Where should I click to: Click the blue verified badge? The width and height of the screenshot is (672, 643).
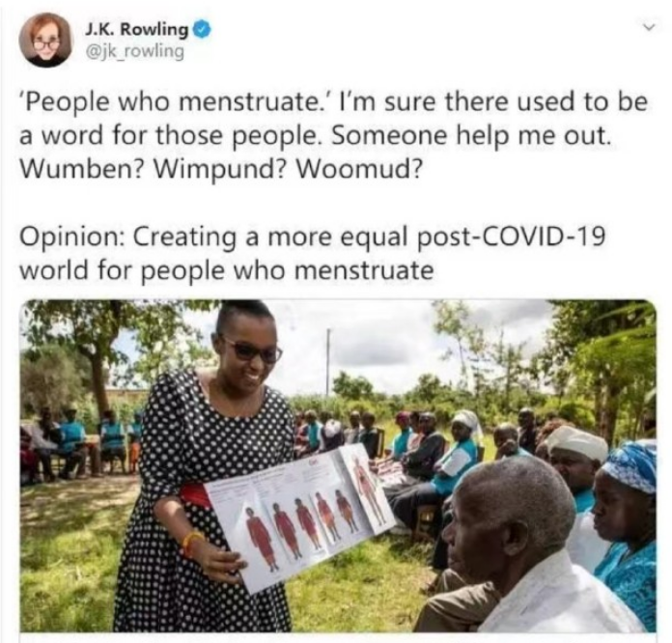pyautogui.click(x=203, y=30)
